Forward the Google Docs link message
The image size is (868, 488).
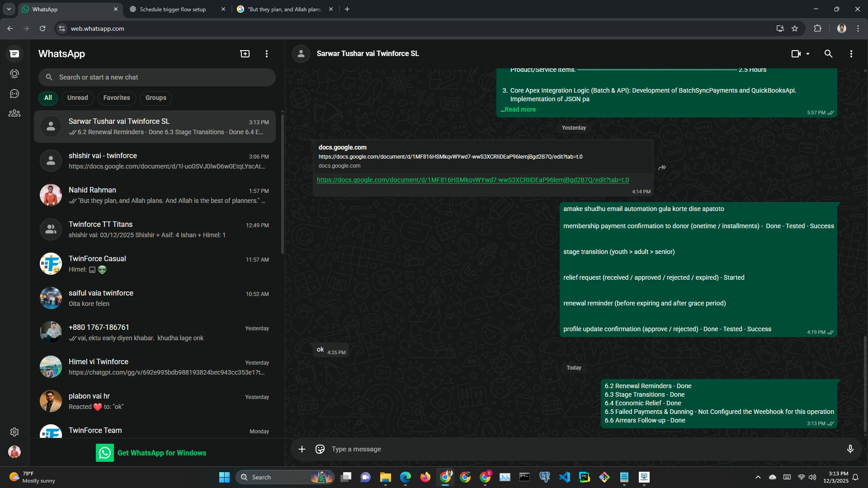click(x=662, y=168)
